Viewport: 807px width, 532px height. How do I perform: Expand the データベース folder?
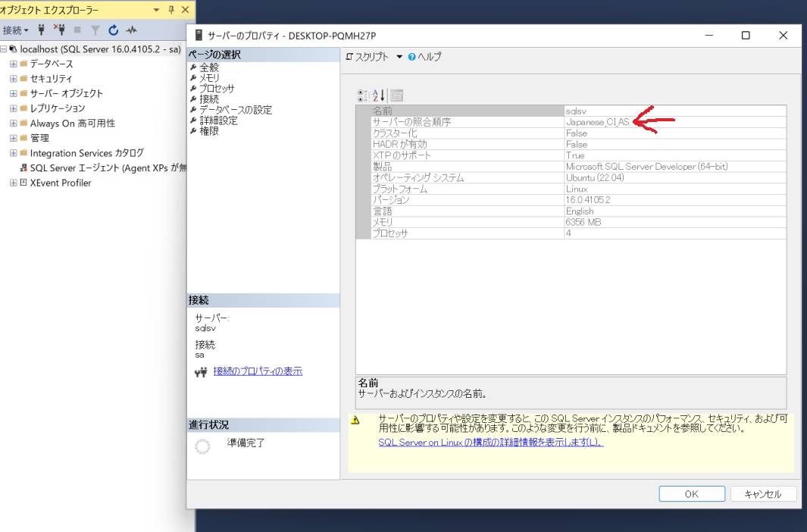(x=14, y=64)
